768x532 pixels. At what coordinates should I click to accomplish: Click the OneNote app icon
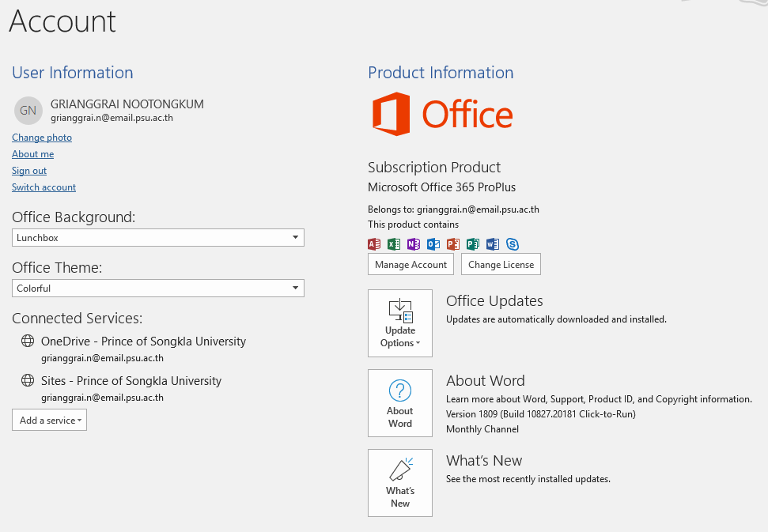414,243
